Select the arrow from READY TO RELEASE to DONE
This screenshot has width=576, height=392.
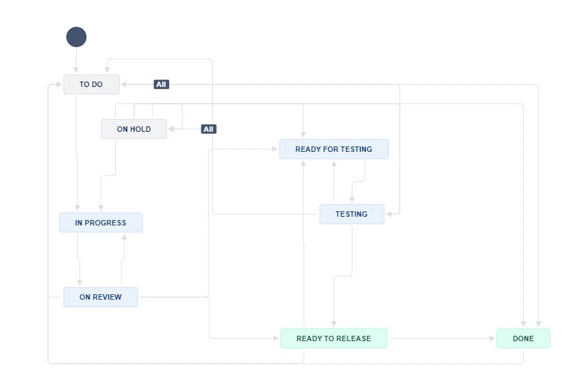click(442, 338)
